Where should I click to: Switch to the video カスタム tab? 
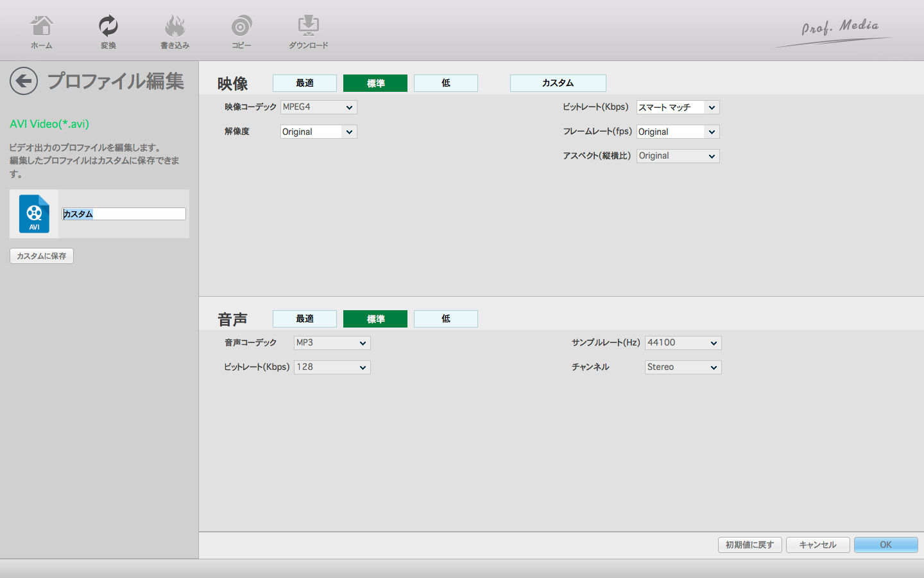(558, 83)
